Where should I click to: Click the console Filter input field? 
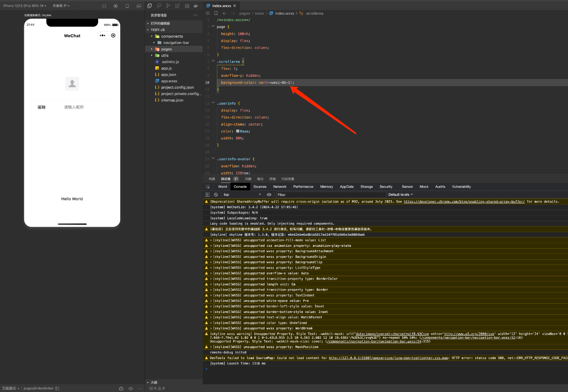click(x=330, y=194)
